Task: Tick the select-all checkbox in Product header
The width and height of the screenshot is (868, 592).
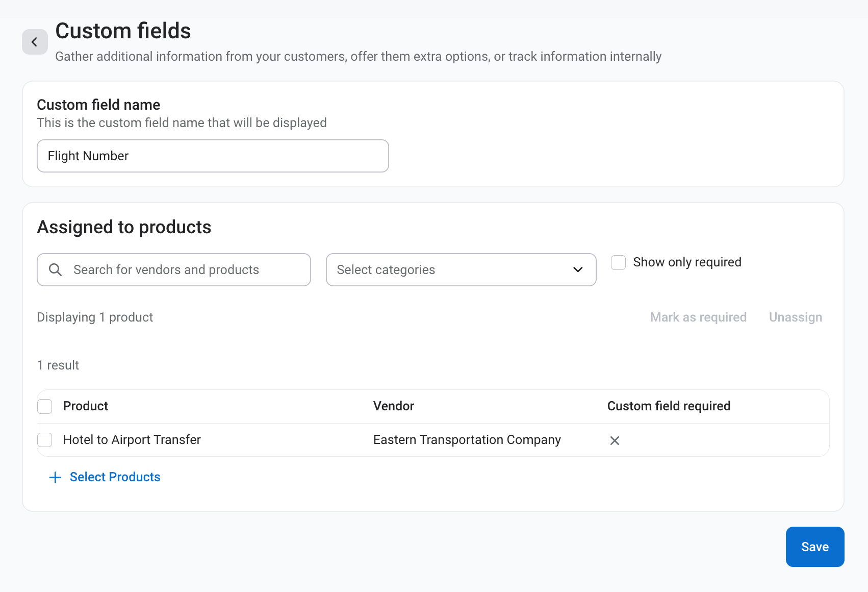Action: [x=45, y=406]
